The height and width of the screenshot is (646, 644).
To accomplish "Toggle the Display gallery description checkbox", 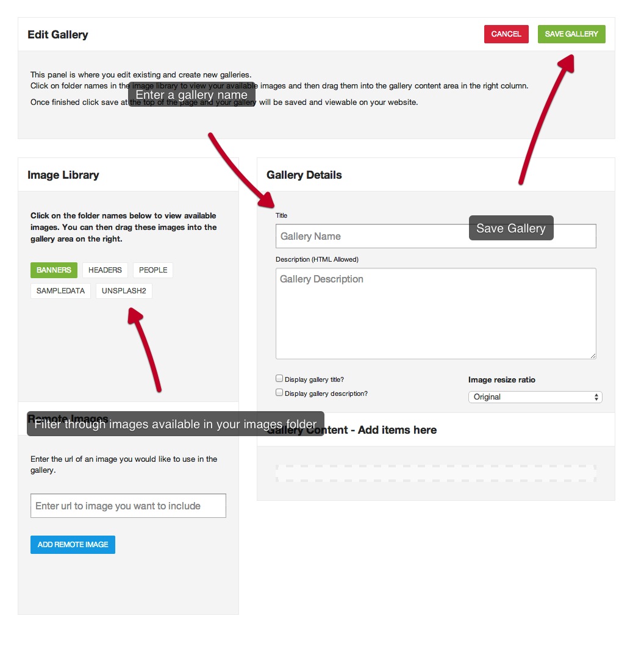I will [279, 393].
